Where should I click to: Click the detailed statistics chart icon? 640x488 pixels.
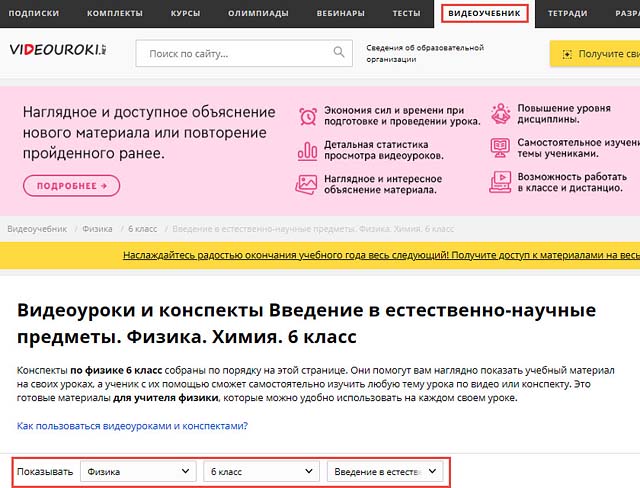307,150
